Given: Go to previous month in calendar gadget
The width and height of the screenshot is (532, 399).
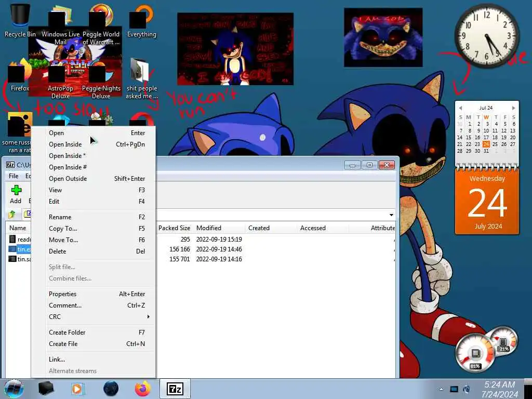Looking at the screenshot, I should (460, 108).
